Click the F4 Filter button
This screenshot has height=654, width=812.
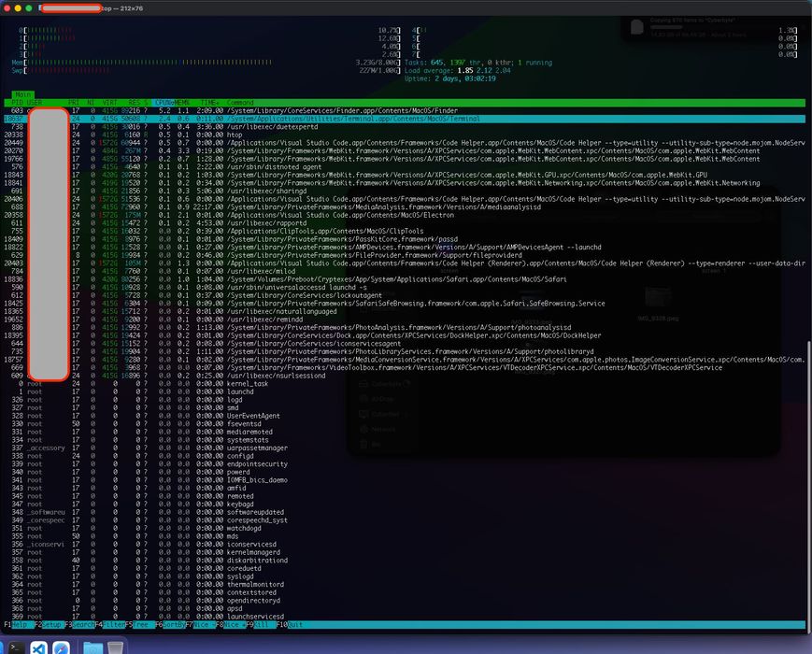(109, 624)
